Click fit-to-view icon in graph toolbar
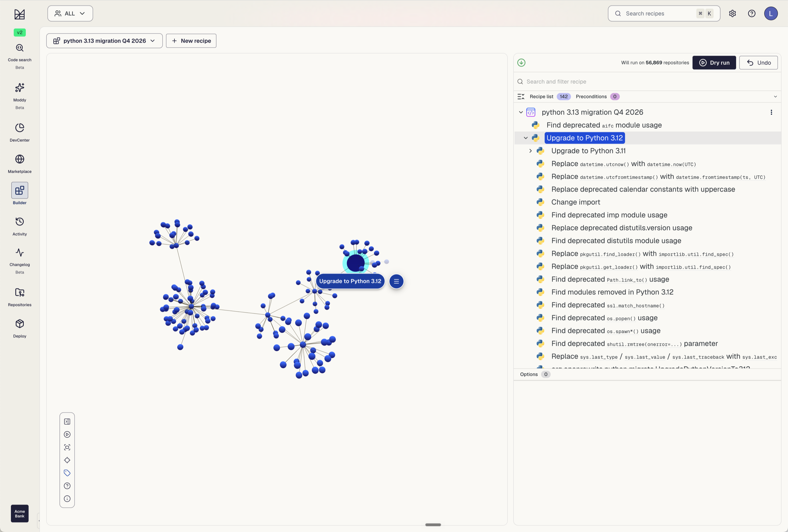The height and width of the screenshot is (532, 788). coord(67,447)
